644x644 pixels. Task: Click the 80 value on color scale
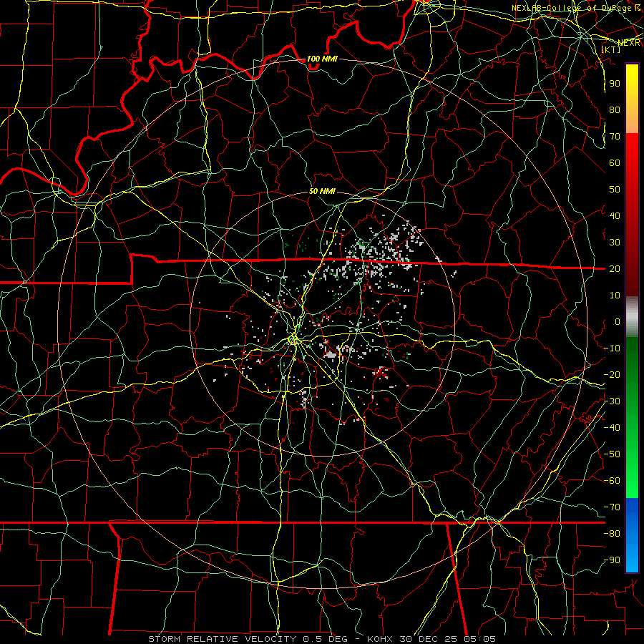615,110
